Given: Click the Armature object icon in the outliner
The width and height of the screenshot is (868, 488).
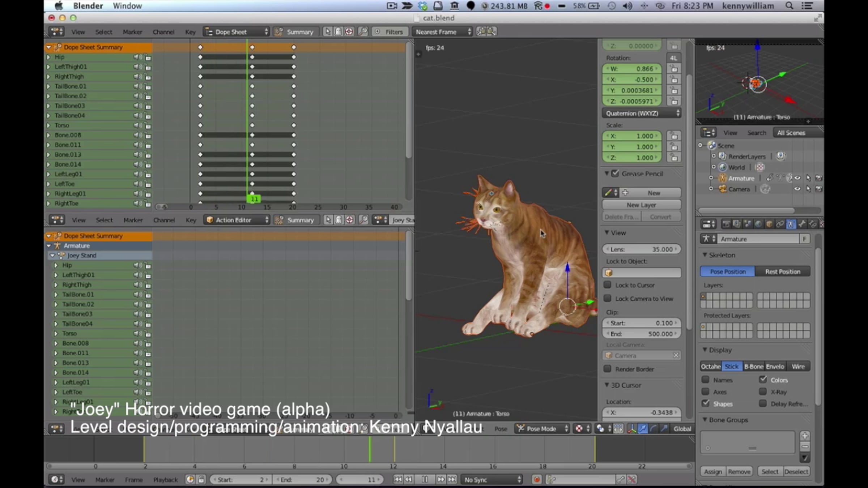Looking at the screenshot, I should tap(722, 178).
